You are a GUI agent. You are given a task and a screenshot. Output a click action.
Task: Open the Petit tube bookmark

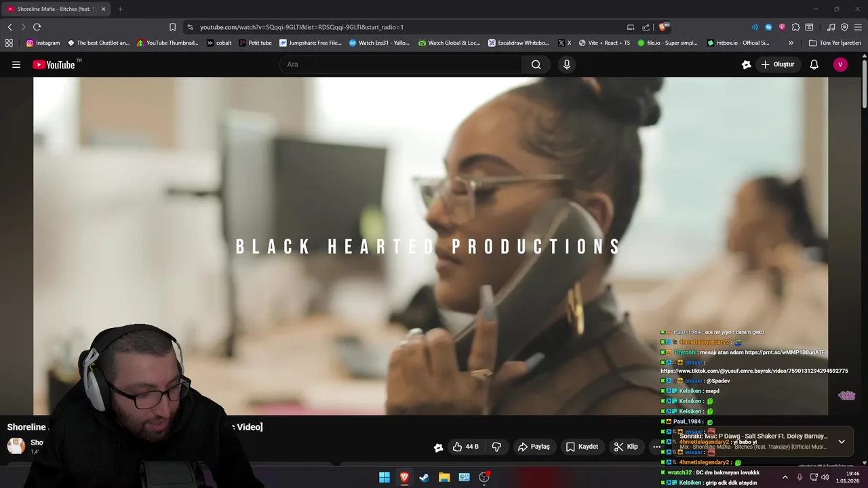click(255, 43)
